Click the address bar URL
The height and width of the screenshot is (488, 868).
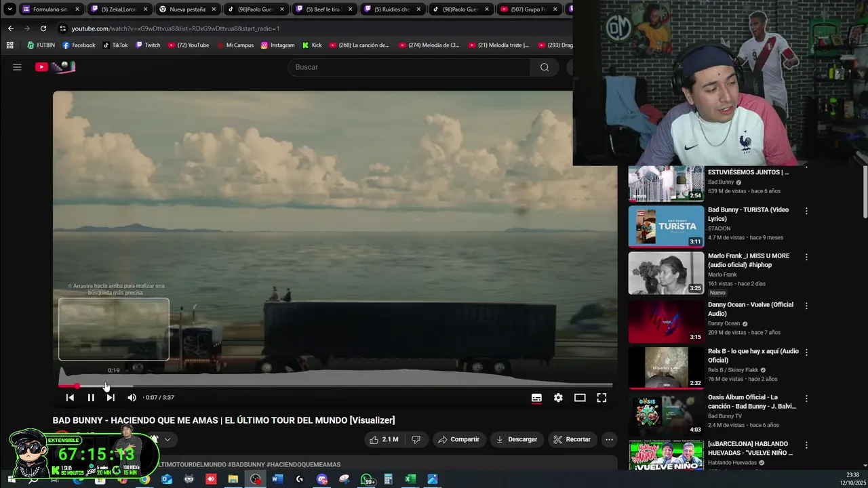click(176, 28)
